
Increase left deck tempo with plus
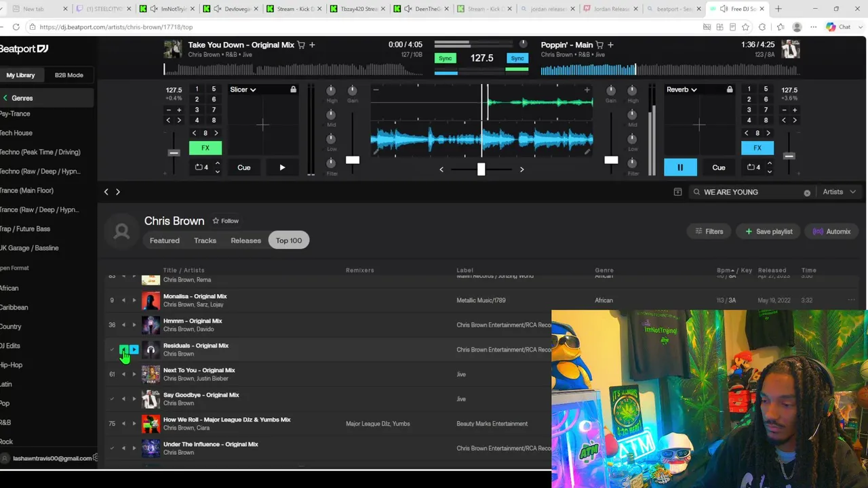click(179, 110)
